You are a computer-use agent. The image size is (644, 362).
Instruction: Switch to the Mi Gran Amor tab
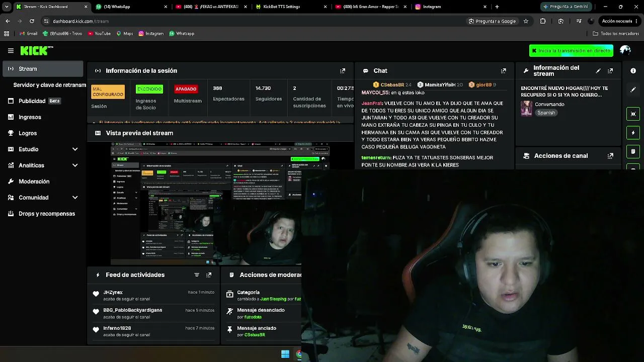371,7
